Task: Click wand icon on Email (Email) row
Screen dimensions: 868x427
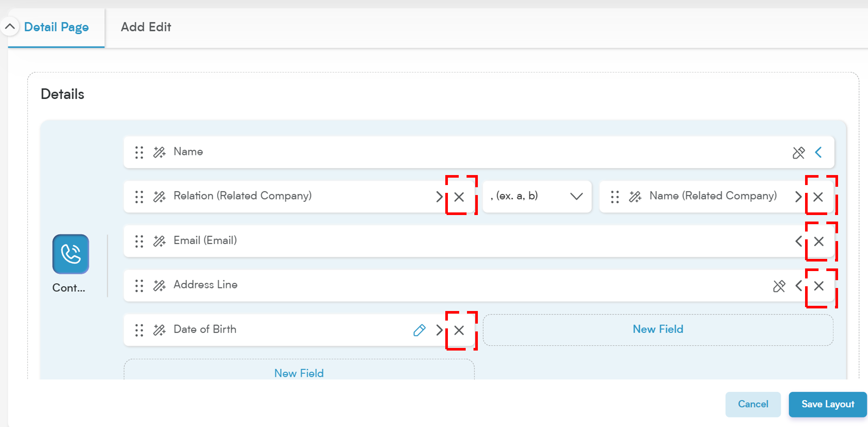Action: click(x=159, y=241)
